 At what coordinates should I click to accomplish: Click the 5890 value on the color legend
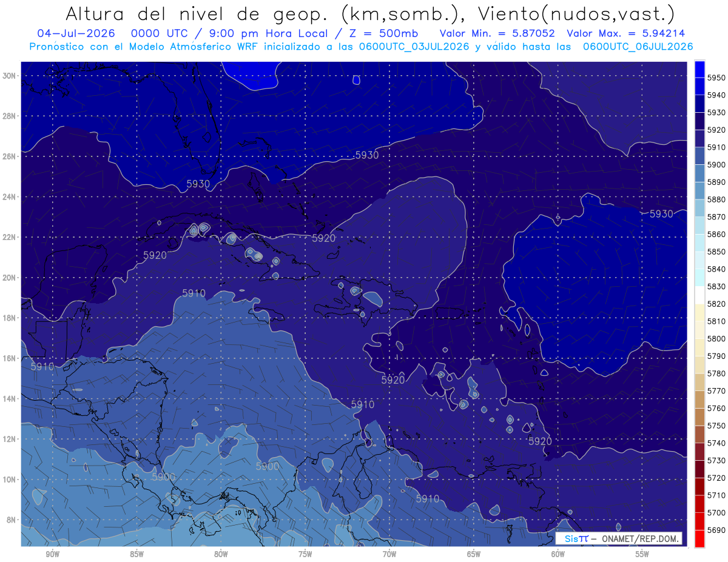tap(716, 182)
